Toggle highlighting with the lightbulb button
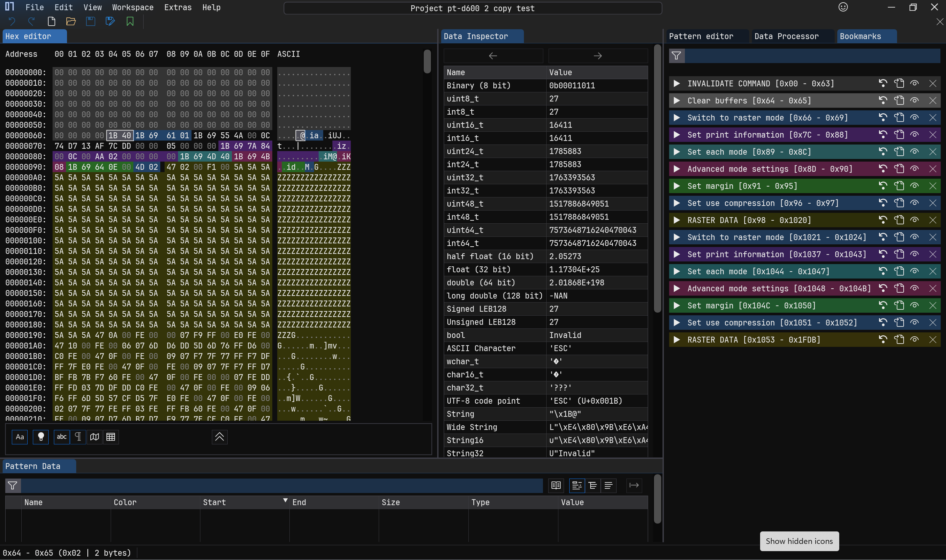 pyautogui.click(x=41, y=437)
